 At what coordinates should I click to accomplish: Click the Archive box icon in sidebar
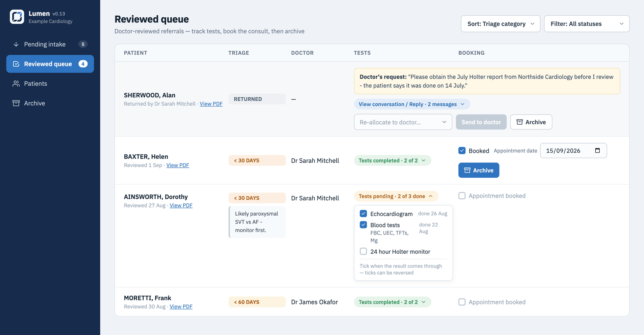pyautogui.click(x=16, y=103)
